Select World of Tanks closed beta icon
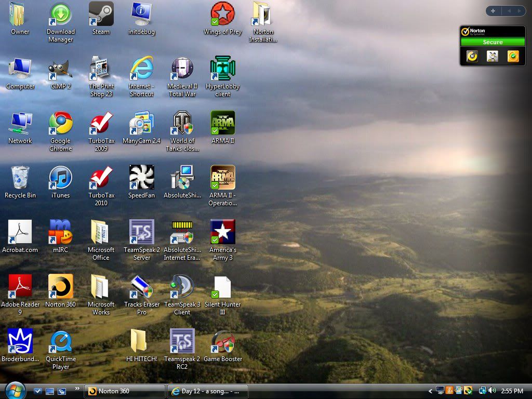The height and width of the screenshot is (399, 532). 182,123
